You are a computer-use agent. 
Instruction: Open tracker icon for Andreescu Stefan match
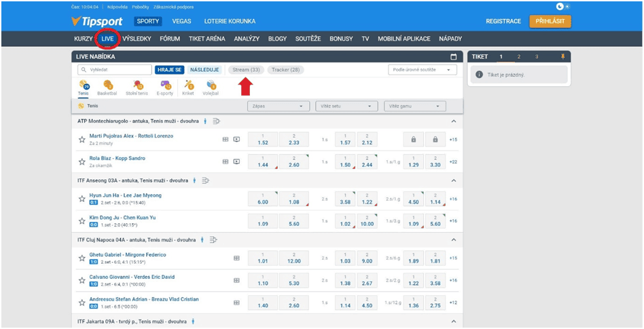click(x=236, y=303)
